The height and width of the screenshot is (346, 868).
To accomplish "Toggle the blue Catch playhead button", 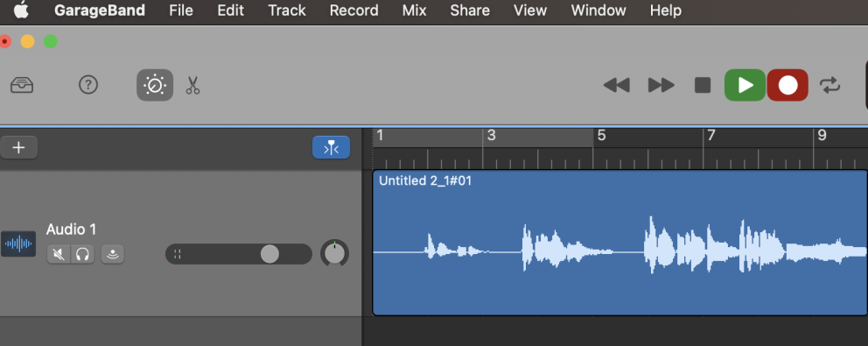I will (x=331, y=147).
